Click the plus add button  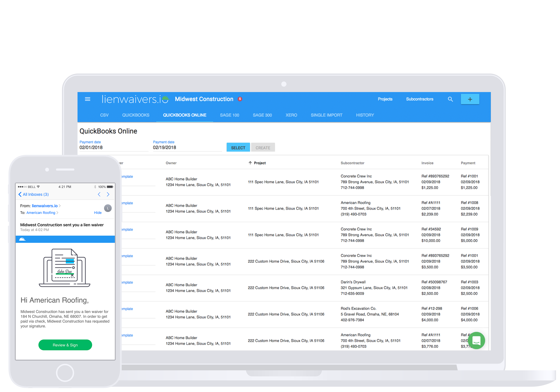tap(470, 99)
